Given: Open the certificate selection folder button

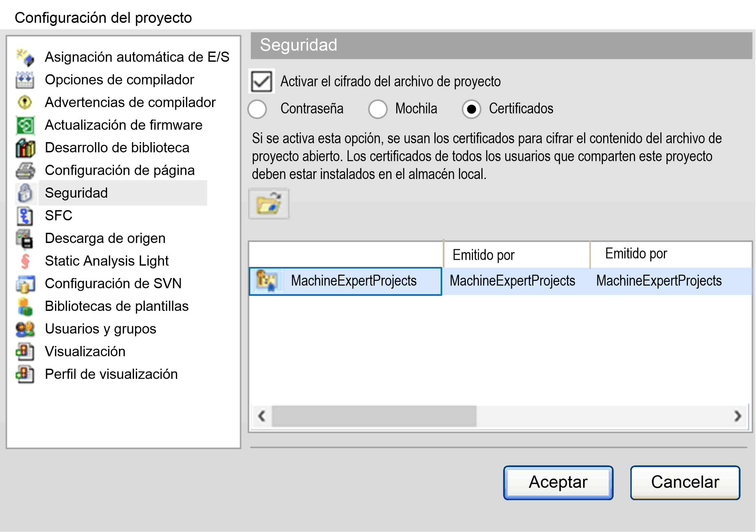Looking at the screenshot, I should (x=269, y=204).
